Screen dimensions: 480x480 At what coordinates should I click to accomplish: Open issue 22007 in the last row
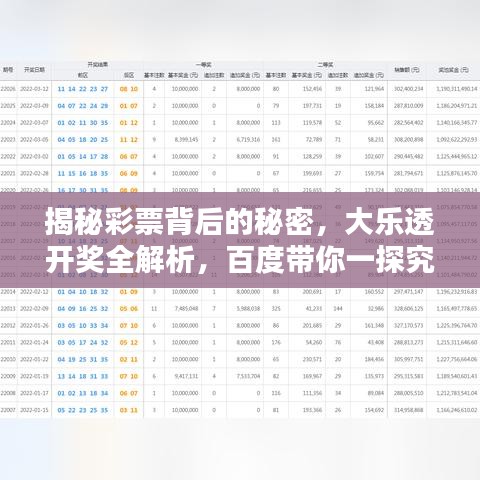[x=8, y=410]
